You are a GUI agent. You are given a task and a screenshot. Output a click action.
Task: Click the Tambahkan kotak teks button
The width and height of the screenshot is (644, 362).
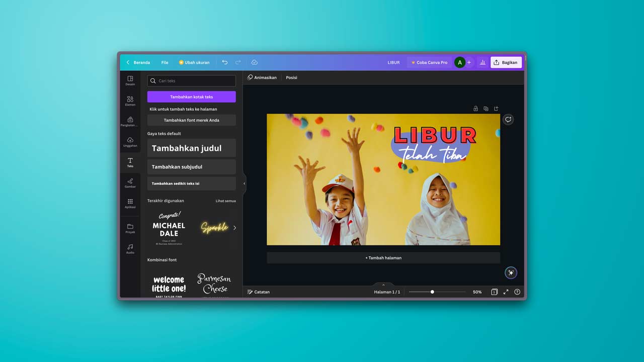(x=191, y=97)
